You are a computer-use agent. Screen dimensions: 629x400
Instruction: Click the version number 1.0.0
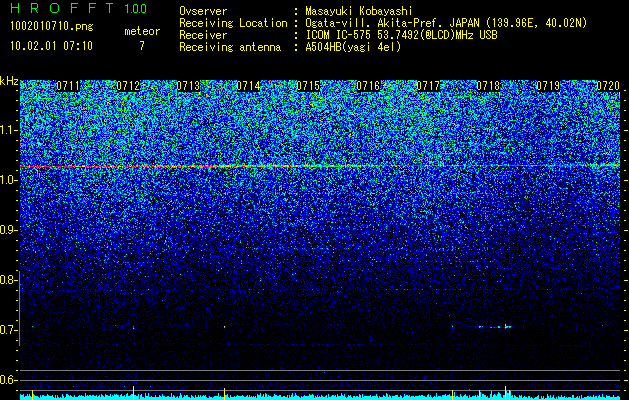(136, 9)
